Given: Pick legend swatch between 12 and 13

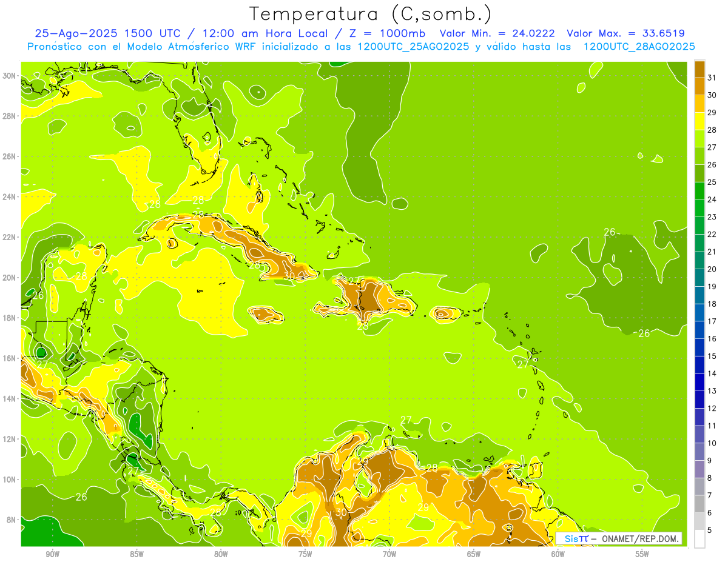Looking at the screenshot, I should point(699,400).
